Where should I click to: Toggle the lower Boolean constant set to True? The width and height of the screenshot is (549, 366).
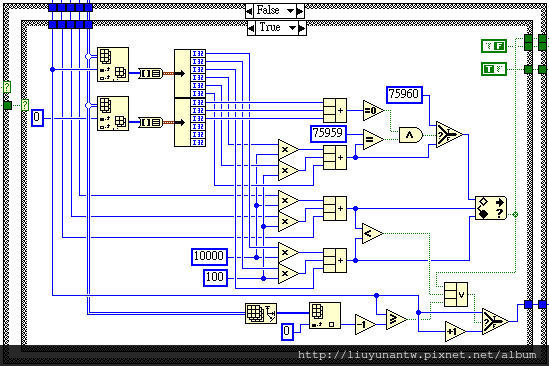point(494,69)
